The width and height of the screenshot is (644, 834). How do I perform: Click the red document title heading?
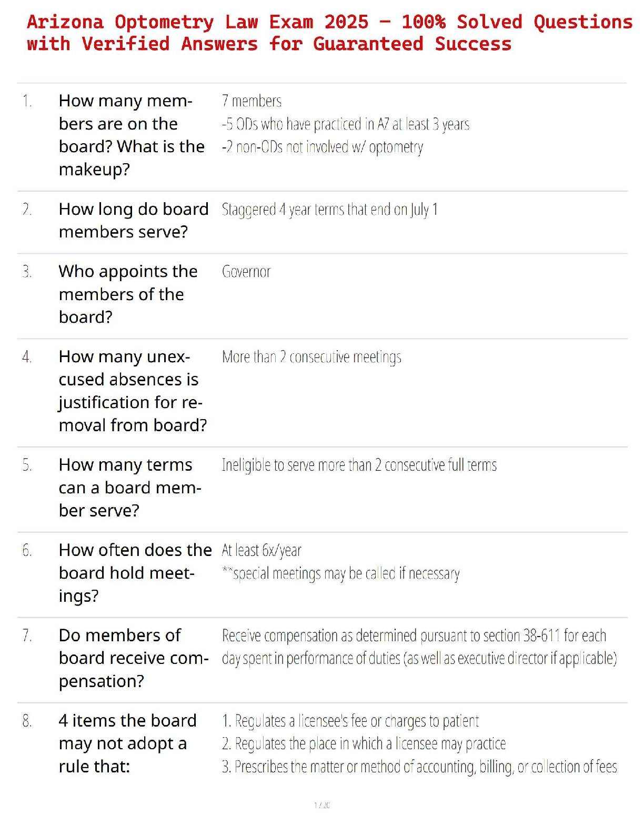click(x=329, y=33)
